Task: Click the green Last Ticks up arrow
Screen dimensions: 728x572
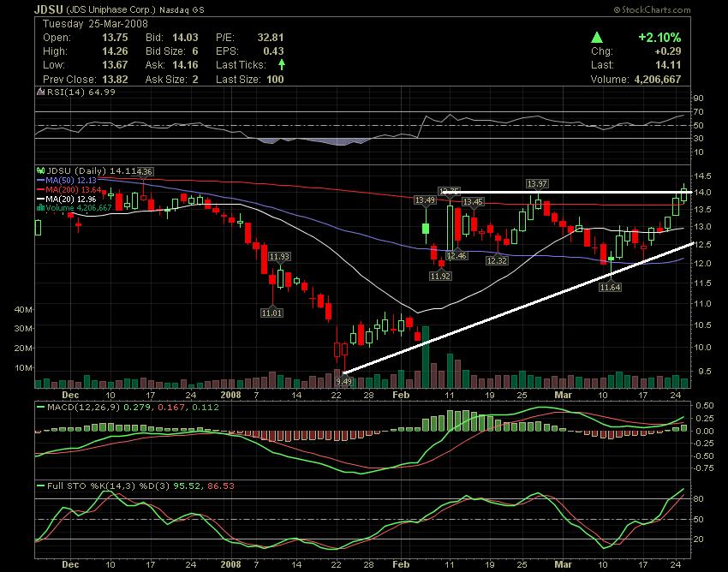Action: click(x=282, y=65)
